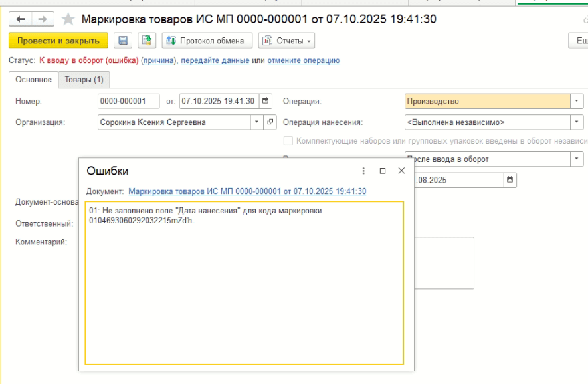Image resolution: width=588 pixels, height=384 pixels.
Task: Click the back navigation arrow
Action: coord(21,19)
